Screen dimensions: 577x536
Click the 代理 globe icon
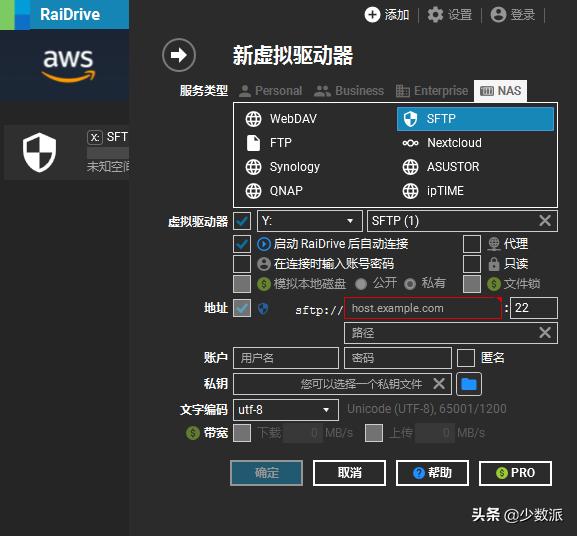[494, 244]
